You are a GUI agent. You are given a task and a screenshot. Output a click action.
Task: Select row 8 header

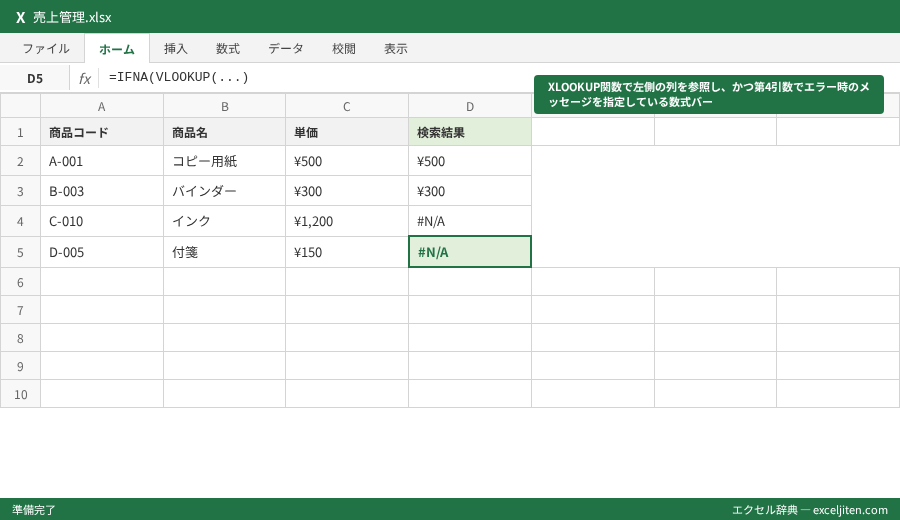click(20, 338)
